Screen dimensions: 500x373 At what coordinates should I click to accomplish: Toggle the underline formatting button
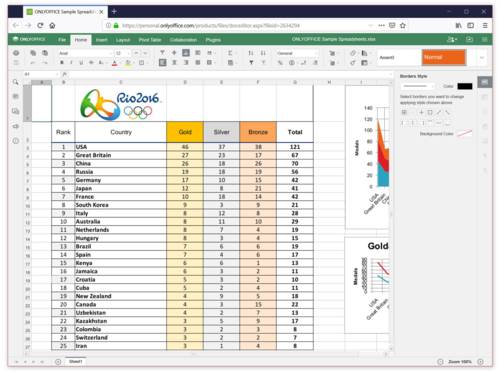tap(81, 63)
